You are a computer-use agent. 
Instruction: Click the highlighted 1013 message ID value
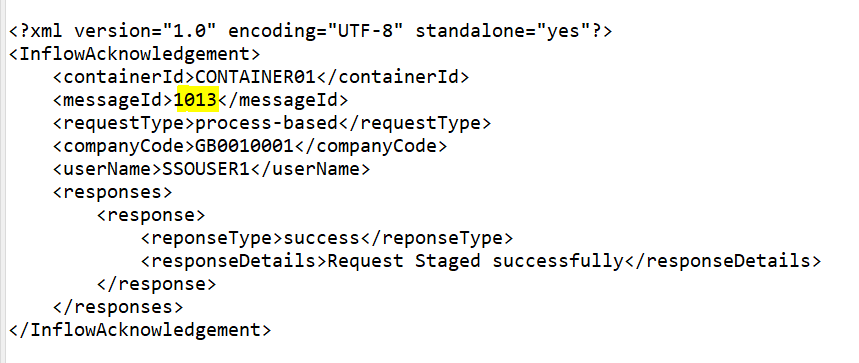196,100
